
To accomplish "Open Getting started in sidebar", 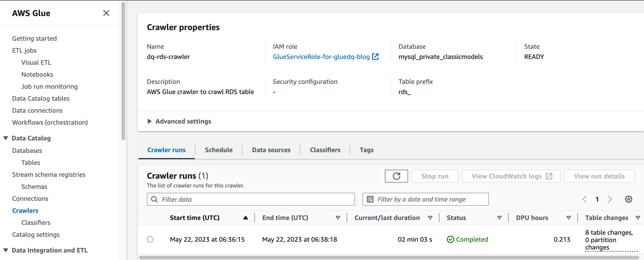I will coord(34,38).
